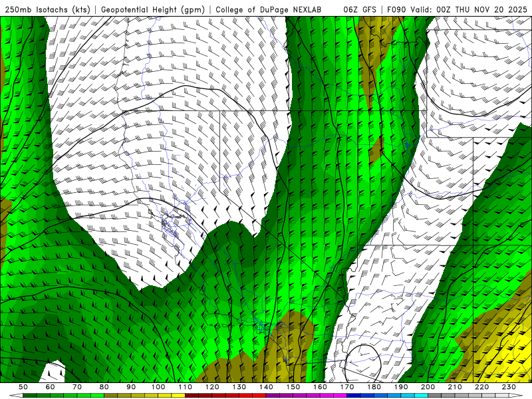This screenshot has width=532, height=399.
Task: Click the 180 value on the color scale
Action: tap(374, 387)
